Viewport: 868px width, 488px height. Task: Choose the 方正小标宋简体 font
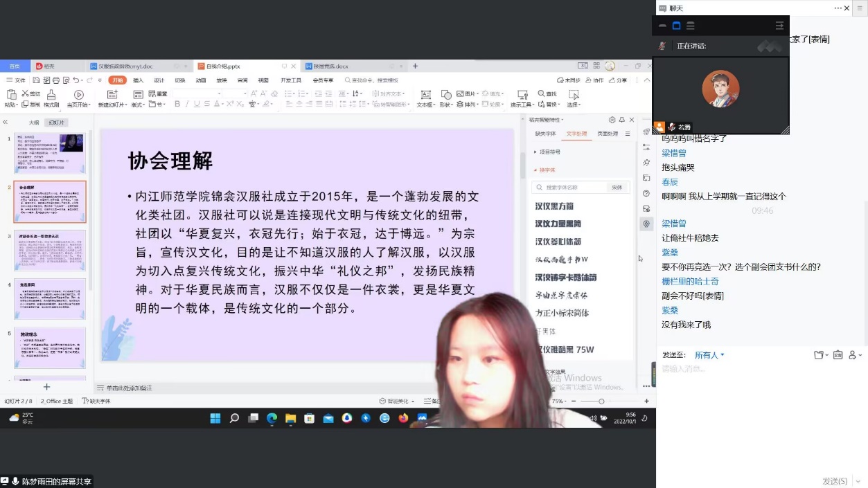(562, 314)
